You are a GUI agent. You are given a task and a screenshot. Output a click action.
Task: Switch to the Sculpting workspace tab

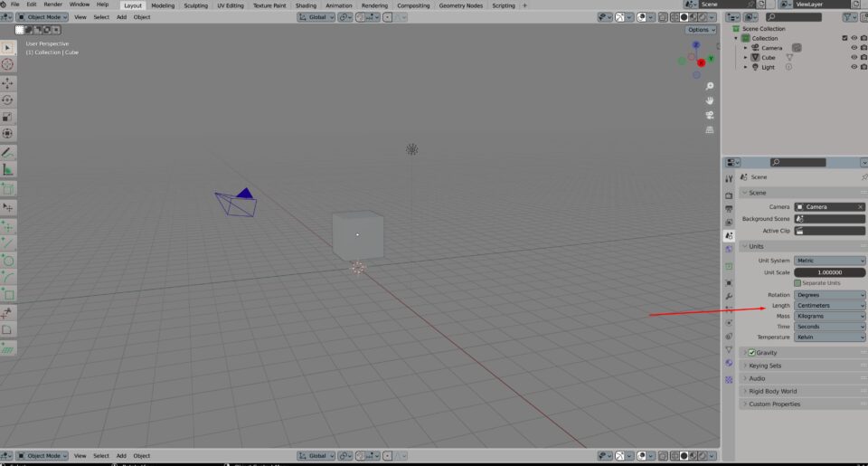pyautogui.click(x=195, y=5)
